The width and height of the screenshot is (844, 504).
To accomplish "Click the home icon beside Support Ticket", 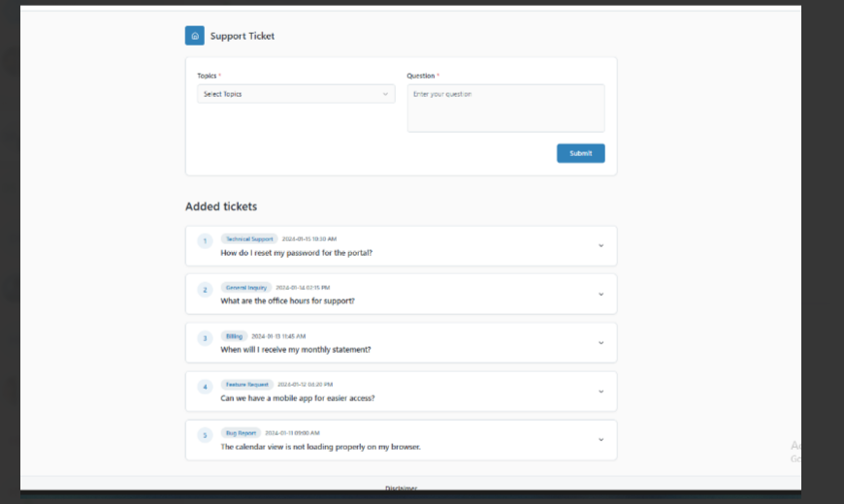I will (x=194, y=36).
